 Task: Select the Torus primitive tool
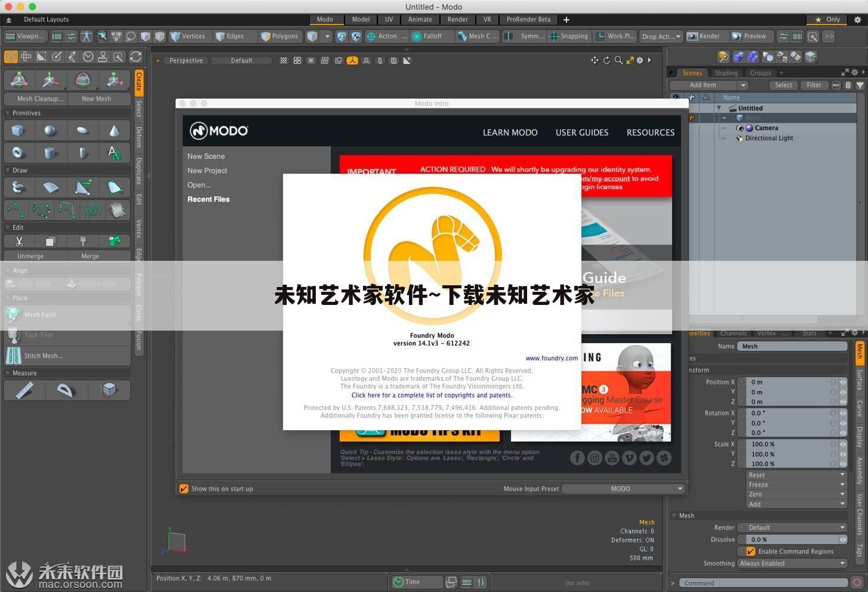(x=18, y=152)
